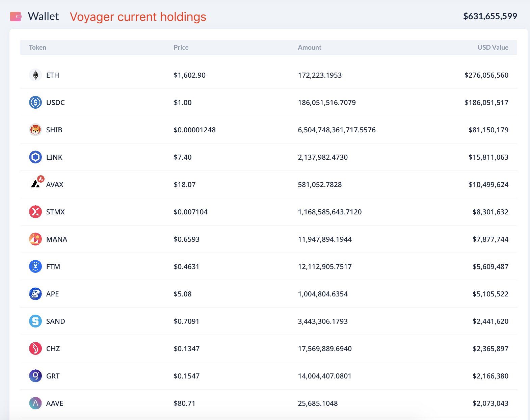Select the MANA token name
The width and height of the screenshot is (530, 420).
57,239
